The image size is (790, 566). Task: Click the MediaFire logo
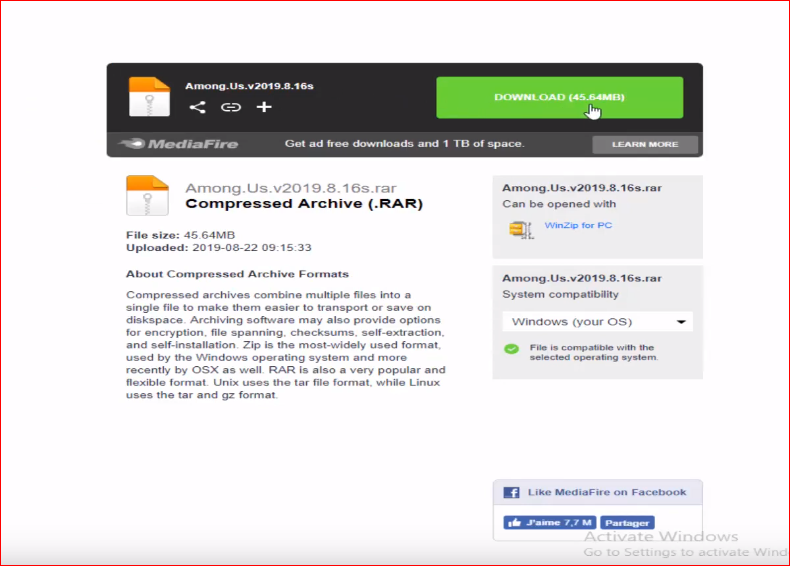[x=178, y=144]
